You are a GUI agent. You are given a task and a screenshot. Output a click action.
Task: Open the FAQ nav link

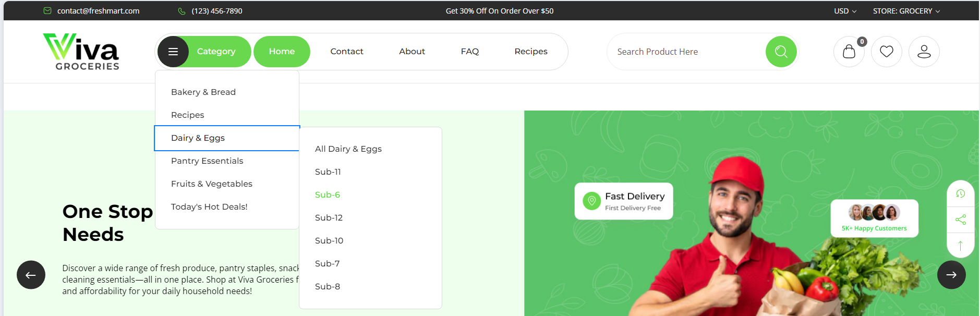click(x=470, y=52)
